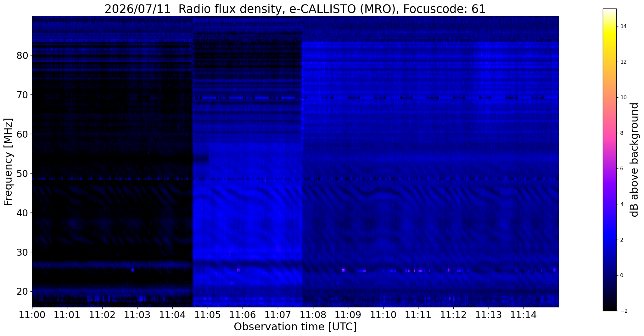Click the 11:01 time tick label
This screenshot has height=336, width=644.
point(67,315)
